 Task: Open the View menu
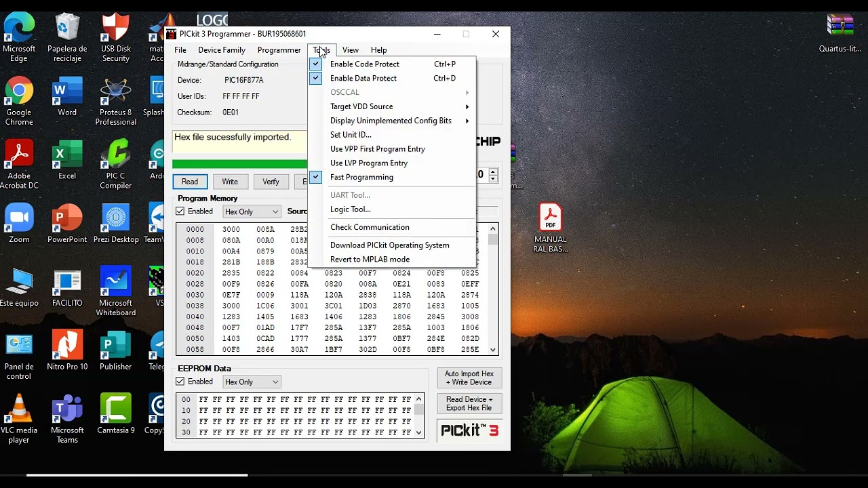coord(351,50)
